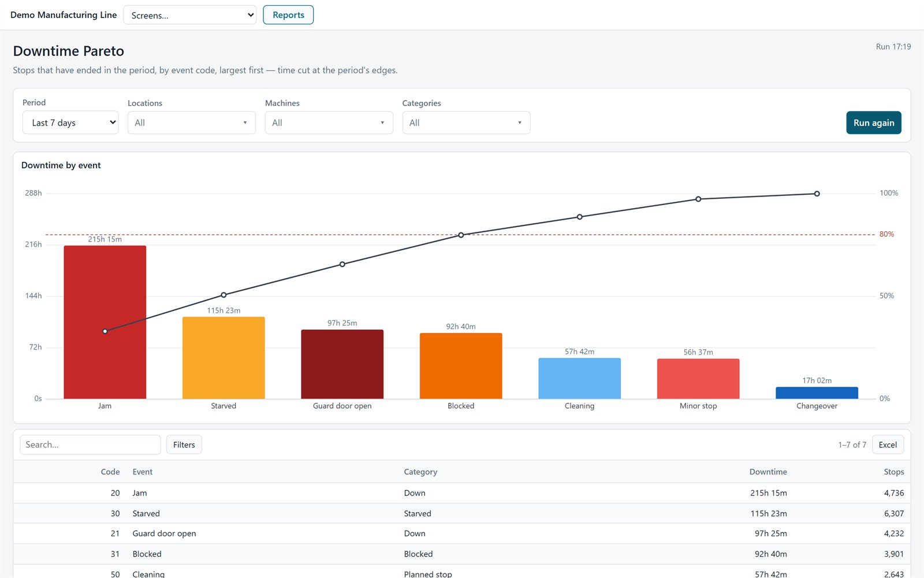Click the Pareto line point above Starved
The height and width of the screenshot is (578, 924).
pyautogui.click(x=223, y=295)
